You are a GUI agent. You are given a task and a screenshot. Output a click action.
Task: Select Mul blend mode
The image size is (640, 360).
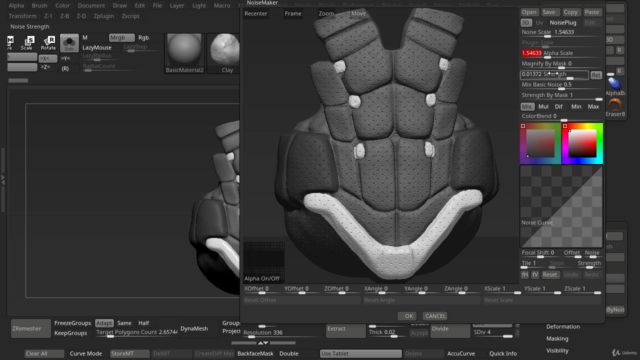pyautogui.click(x=543, y=107)
